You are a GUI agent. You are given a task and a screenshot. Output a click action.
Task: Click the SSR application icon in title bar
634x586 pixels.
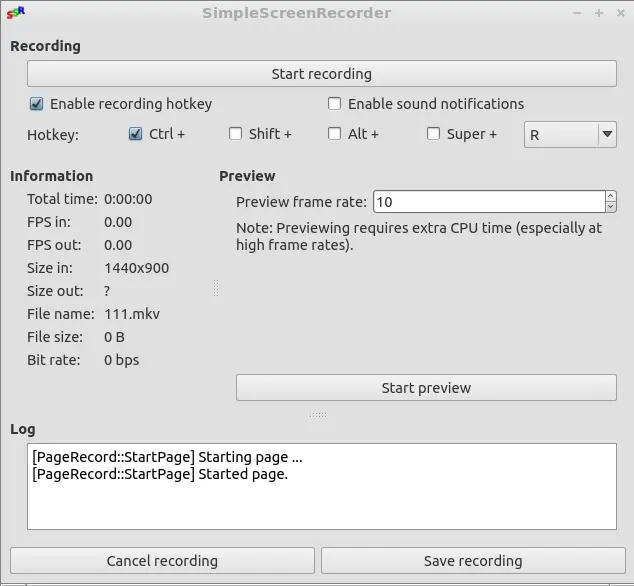[x=16, y=13]
